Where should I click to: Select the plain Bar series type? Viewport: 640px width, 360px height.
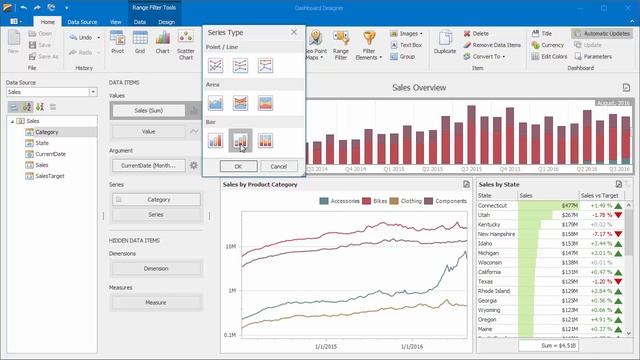pos(216,140)
